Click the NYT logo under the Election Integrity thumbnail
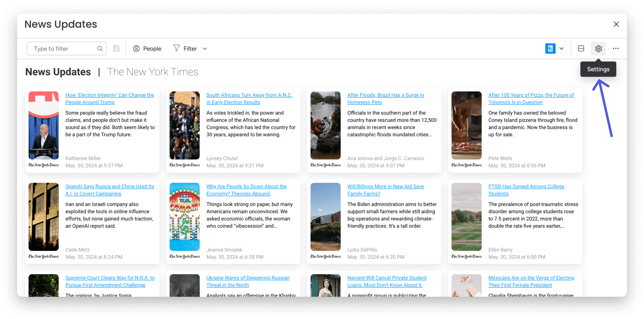 (x=43, y=165)
